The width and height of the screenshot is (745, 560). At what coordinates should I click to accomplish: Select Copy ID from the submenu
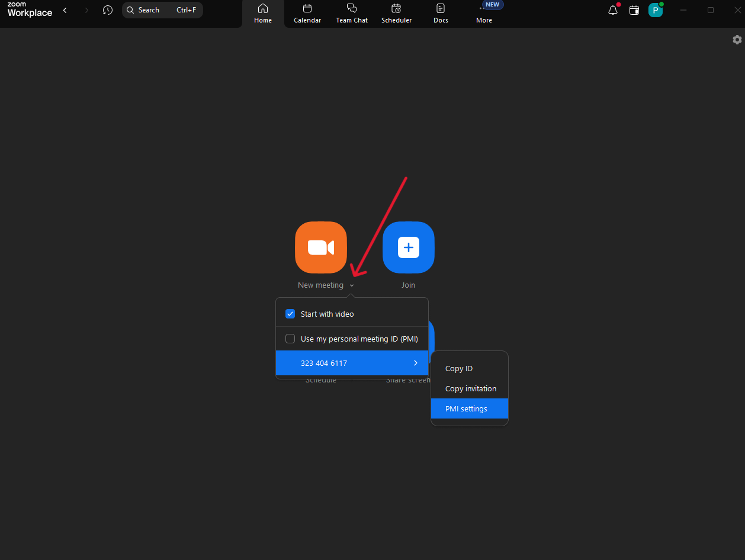tap(470, 368)
